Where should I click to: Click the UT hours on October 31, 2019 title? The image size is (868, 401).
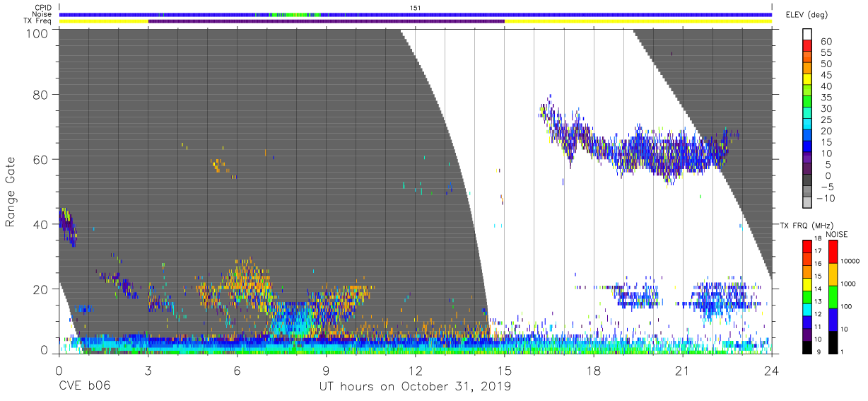pyautogui.click(x=415, y=387)
